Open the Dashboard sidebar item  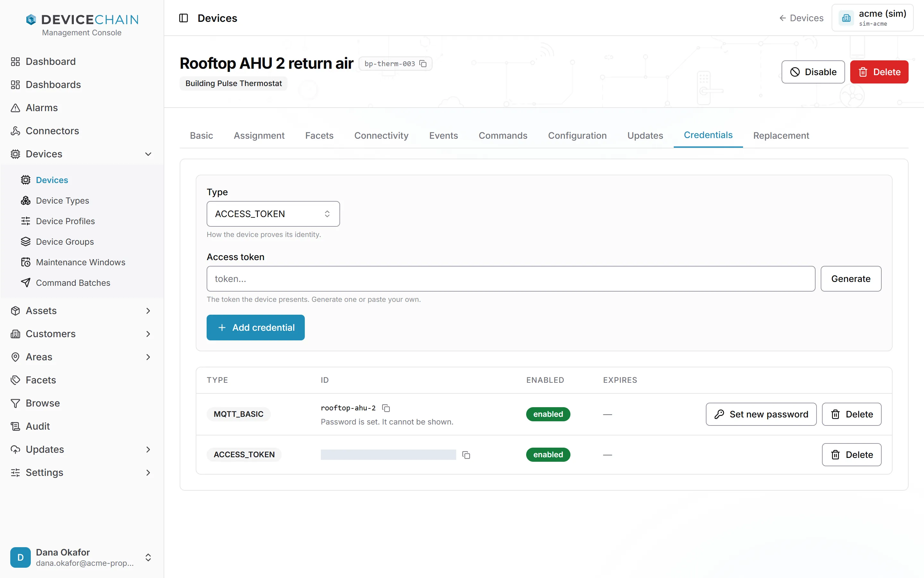pos(82,62)
